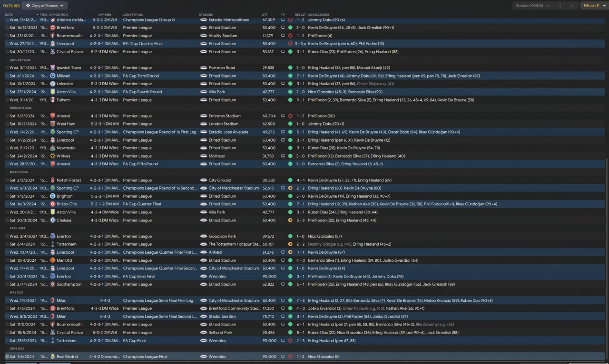Screen dimensions: 609x364
Task: Click the Champions League Final competition text
Action: [145, 356]
